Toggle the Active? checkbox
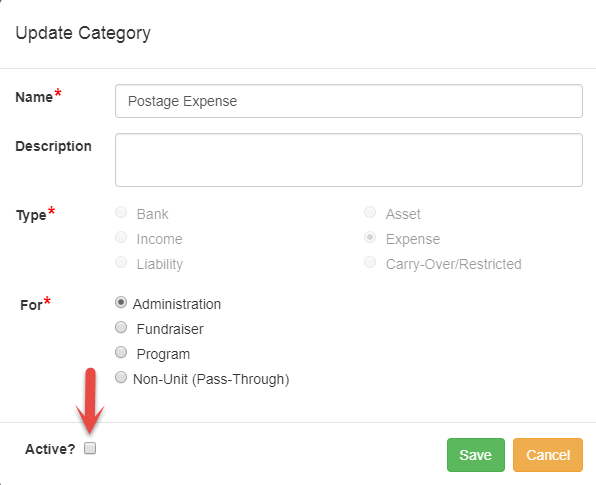This screenshot has width=596, height=485. coord(90,448)
